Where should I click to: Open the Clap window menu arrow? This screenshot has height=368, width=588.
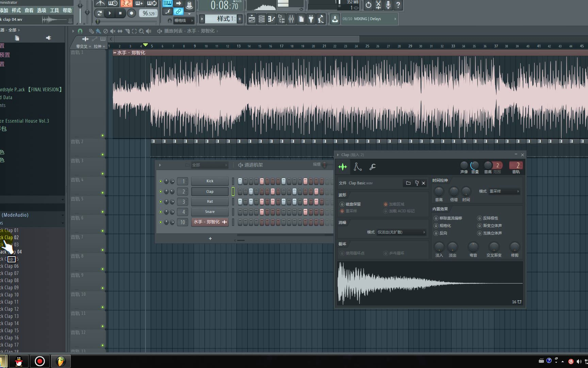pyautogui.click(x=338, y=155)
